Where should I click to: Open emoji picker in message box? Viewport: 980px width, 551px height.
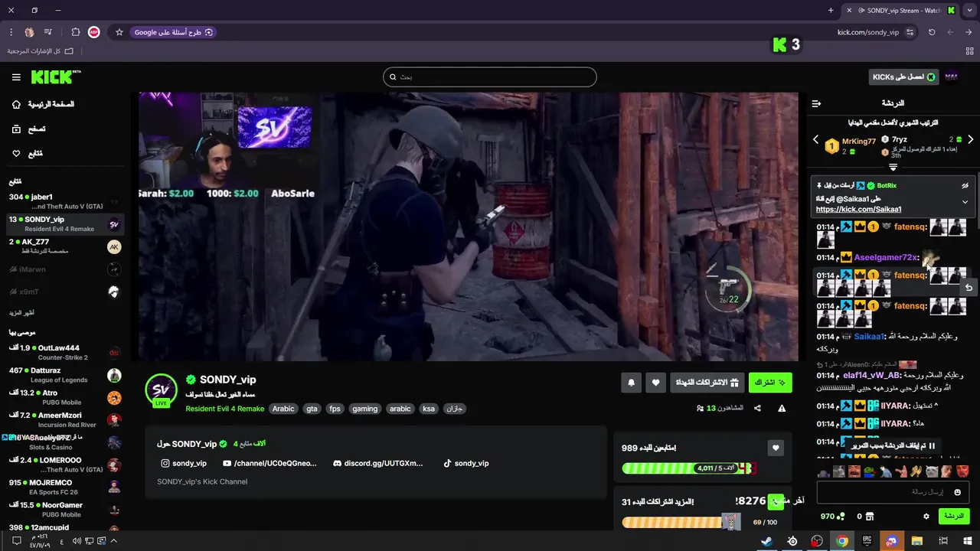[957, 492]
